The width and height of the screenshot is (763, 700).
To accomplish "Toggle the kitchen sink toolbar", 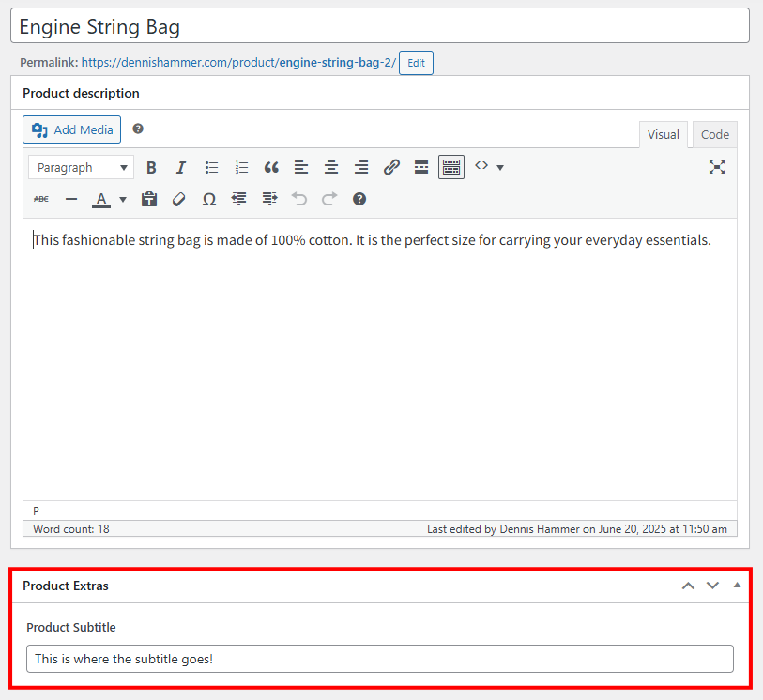I will point(451,166).
